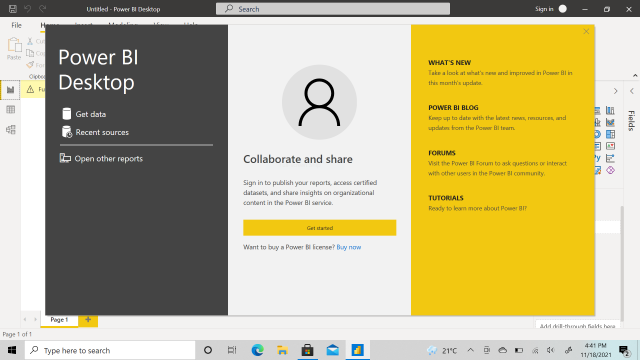
Task: Follow the Buy now link
Action: [x=349, y=247]
